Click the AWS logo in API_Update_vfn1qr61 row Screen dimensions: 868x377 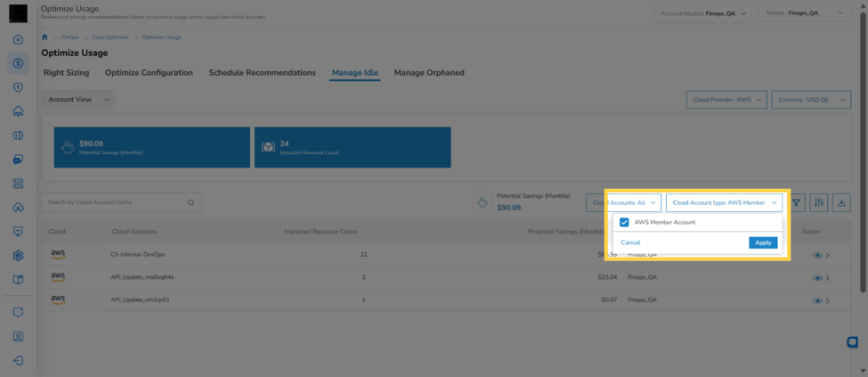[58, 299]
